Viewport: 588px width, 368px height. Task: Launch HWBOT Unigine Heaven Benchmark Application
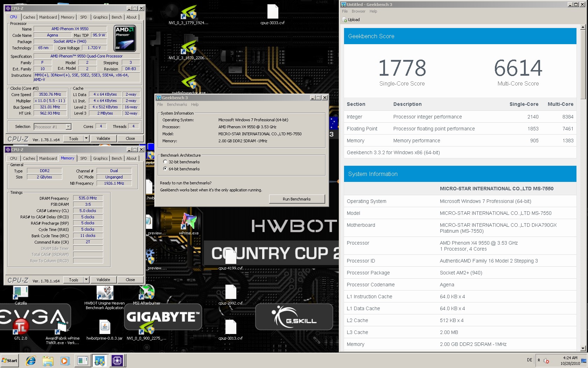(105, 297)
